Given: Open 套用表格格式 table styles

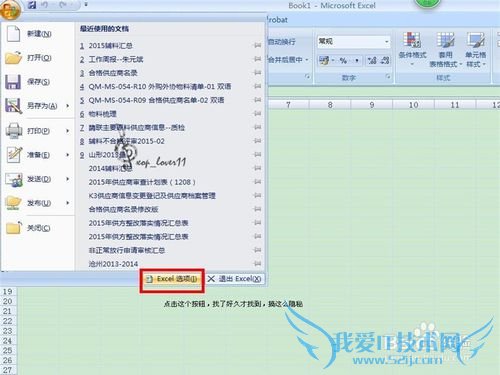Looking at the screenshot, I should [446, 49].
